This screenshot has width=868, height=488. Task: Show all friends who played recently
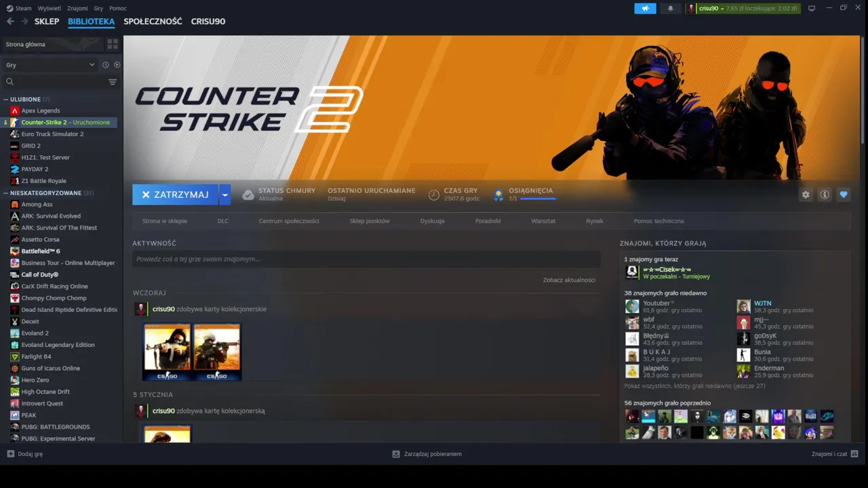694,386
